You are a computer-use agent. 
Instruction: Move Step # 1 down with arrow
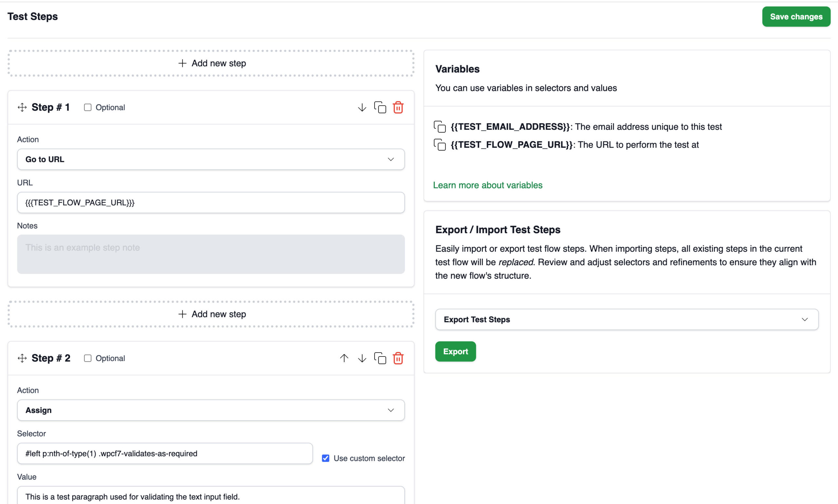tap(362, 107)
